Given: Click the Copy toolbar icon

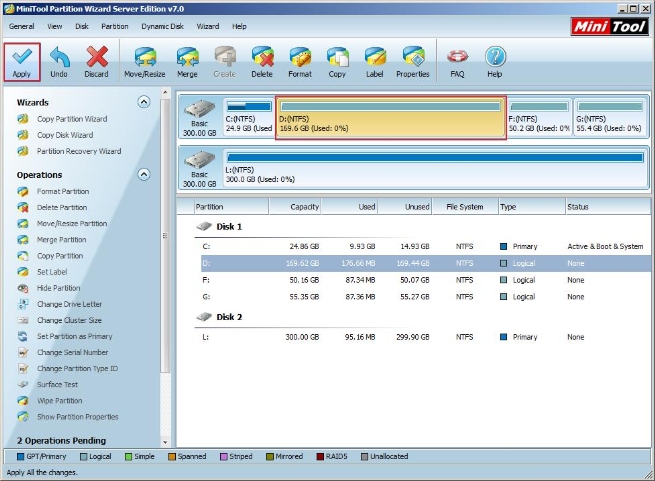Looking at the screenshot, I should coord(337,62).
